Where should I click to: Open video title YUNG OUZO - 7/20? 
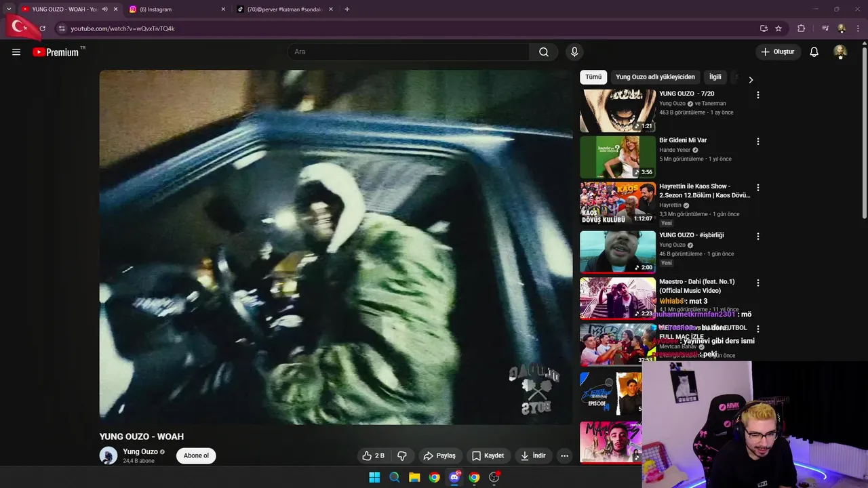[687, 94]
